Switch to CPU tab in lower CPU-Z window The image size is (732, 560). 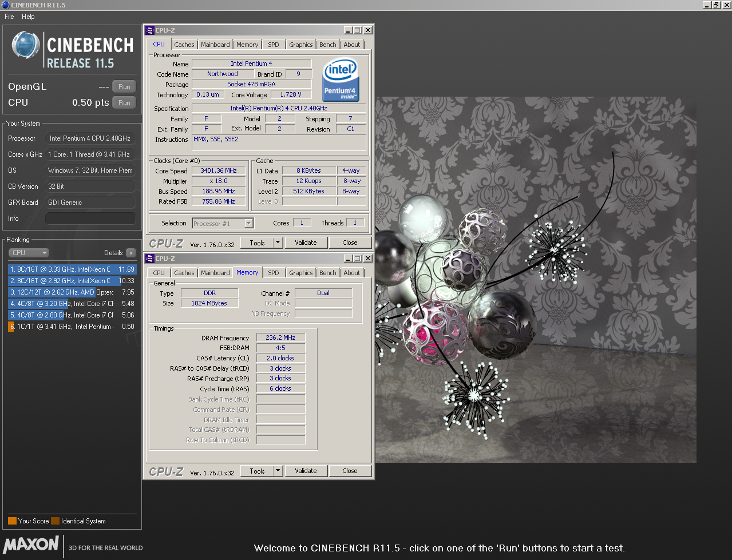(x=159, y=273)
